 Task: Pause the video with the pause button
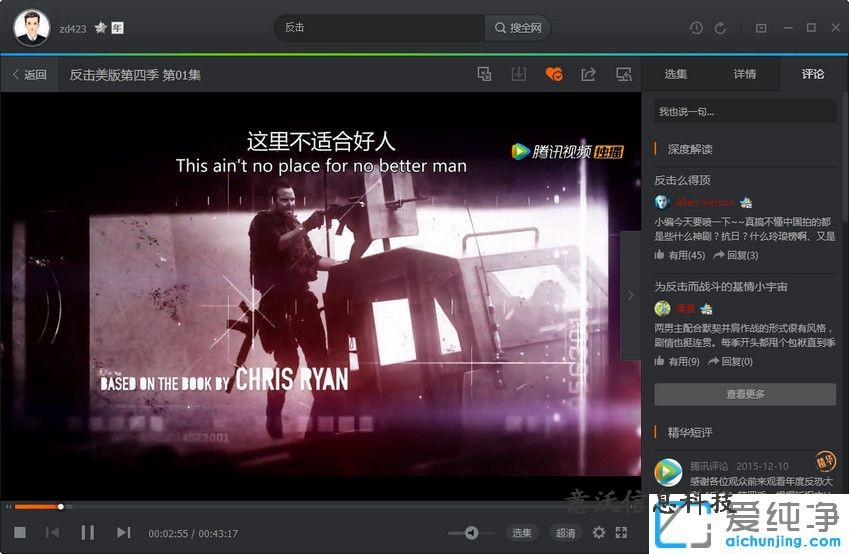pos(87,533)
